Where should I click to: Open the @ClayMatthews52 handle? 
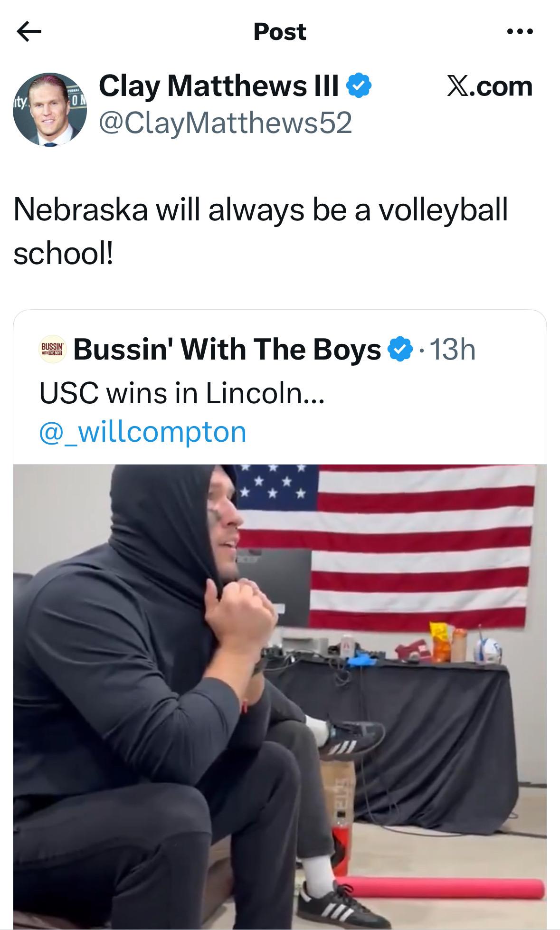point(225,123)
